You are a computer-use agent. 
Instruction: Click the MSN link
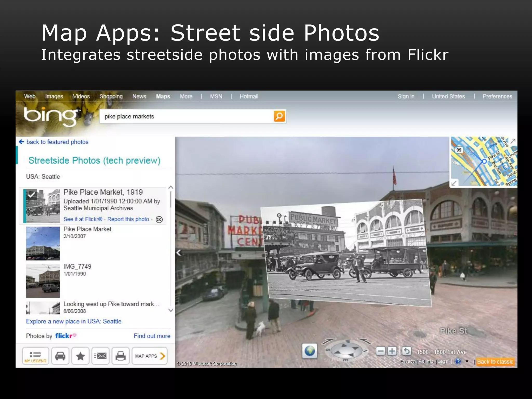point(216,96)
